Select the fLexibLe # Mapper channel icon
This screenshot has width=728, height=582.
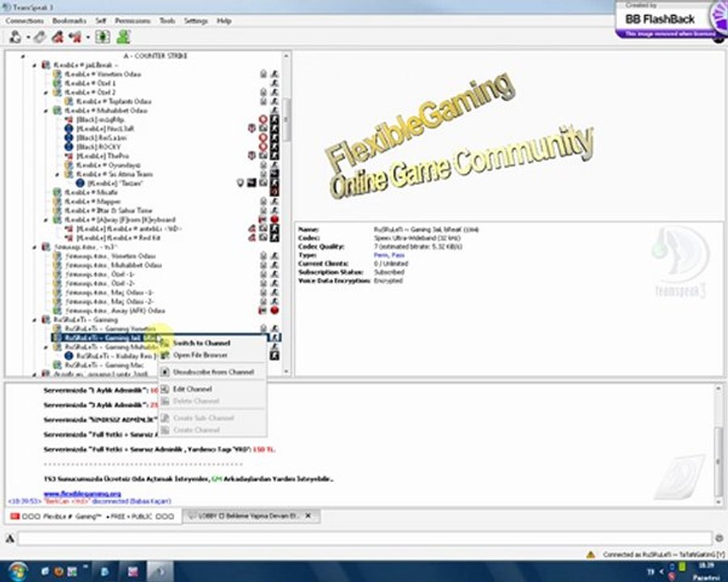(x=57, y=201)
